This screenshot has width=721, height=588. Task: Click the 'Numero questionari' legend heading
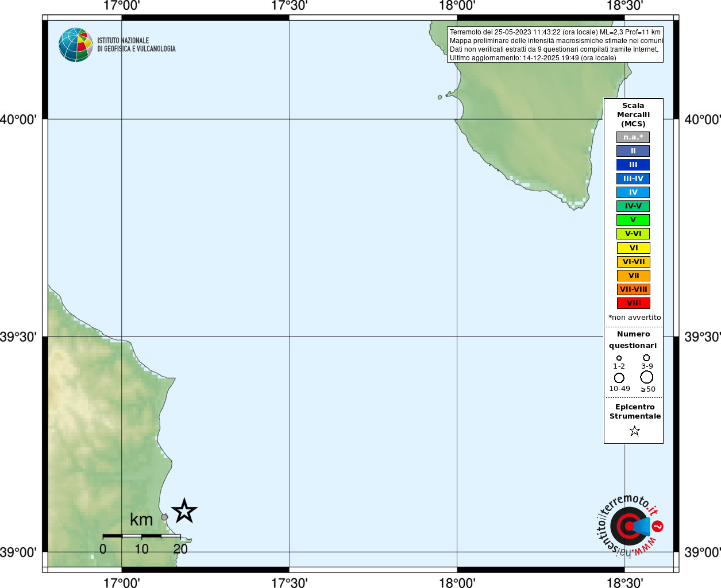633,340
